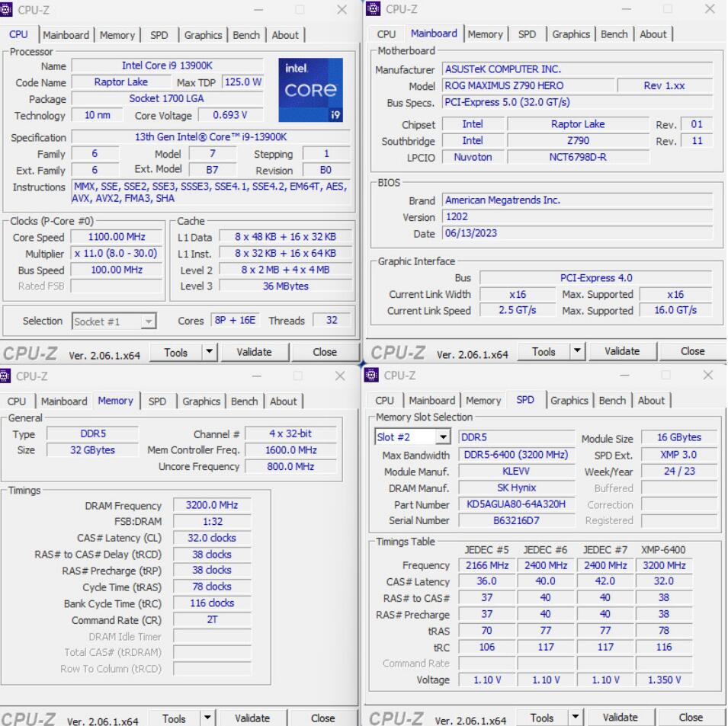Click the processor name Intel Core i9 13900K
This screenshot has height=726, width=728.
pos(167,66)
